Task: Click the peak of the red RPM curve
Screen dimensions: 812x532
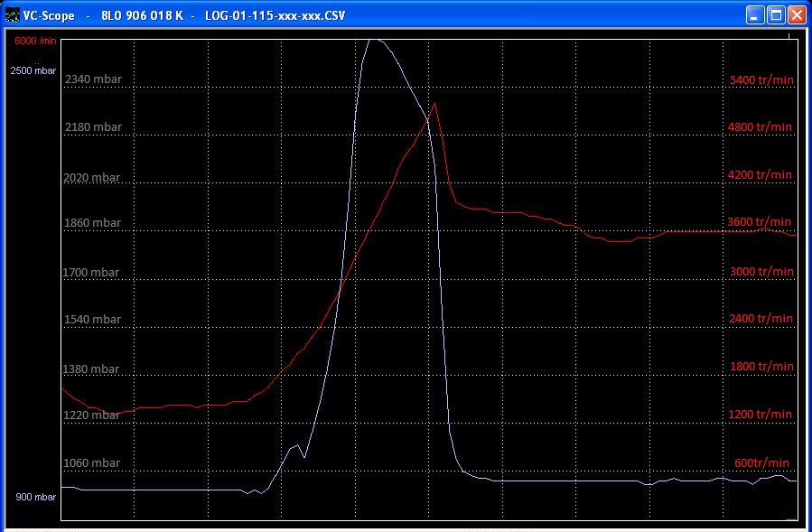Action: pyautogui.click(x=435, y=104)
